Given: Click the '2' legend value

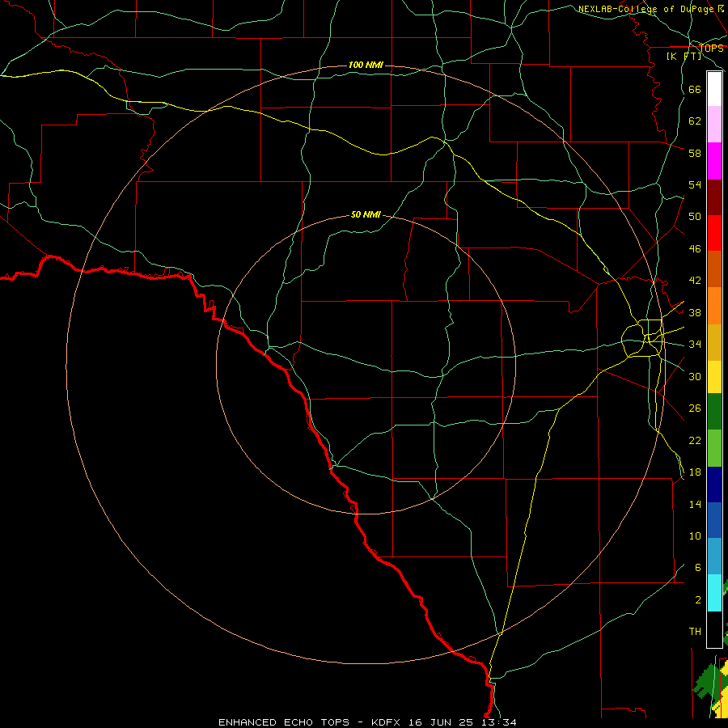Looking at the screenshot, I should [x=697, y=599].
